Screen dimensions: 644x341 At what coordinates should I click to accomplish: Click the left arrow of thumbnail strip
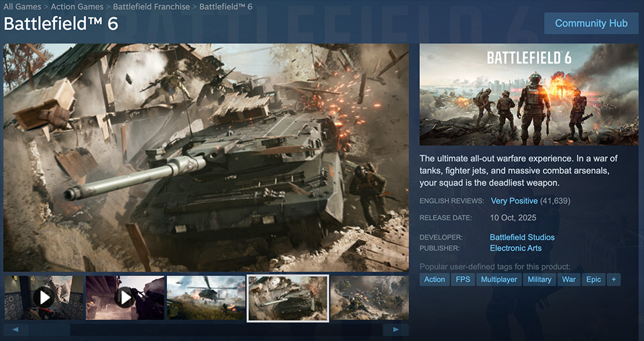(16, 330)
